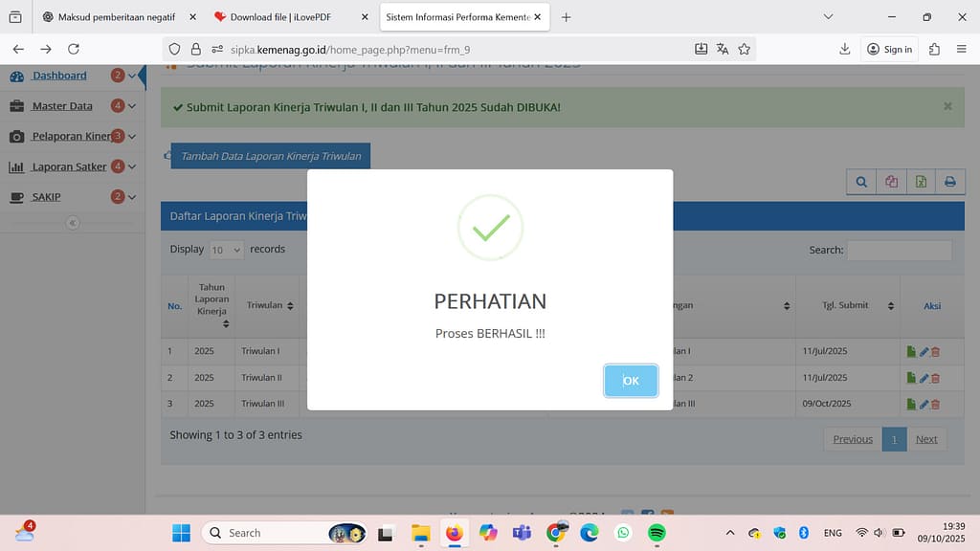Switch to the Download file iLovePDF tab
980x551 pixels.
(283, 17)
